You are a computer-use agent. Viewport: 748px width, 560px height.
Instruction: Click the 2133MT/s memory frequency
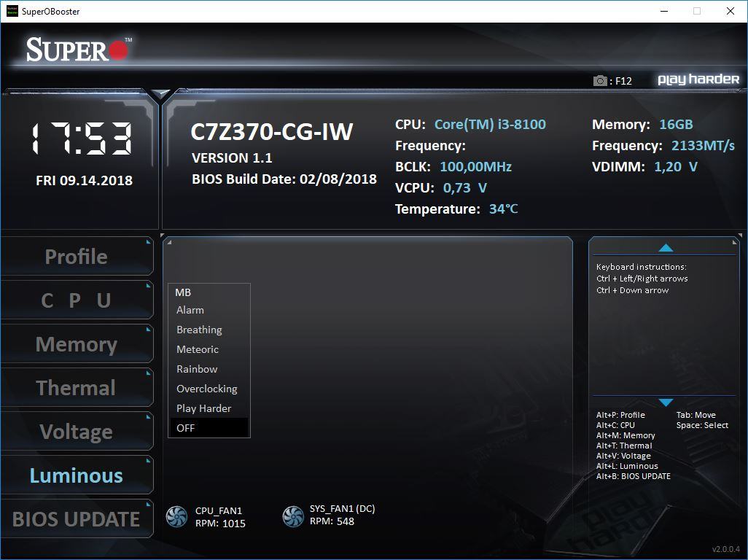tap(703, 146)
